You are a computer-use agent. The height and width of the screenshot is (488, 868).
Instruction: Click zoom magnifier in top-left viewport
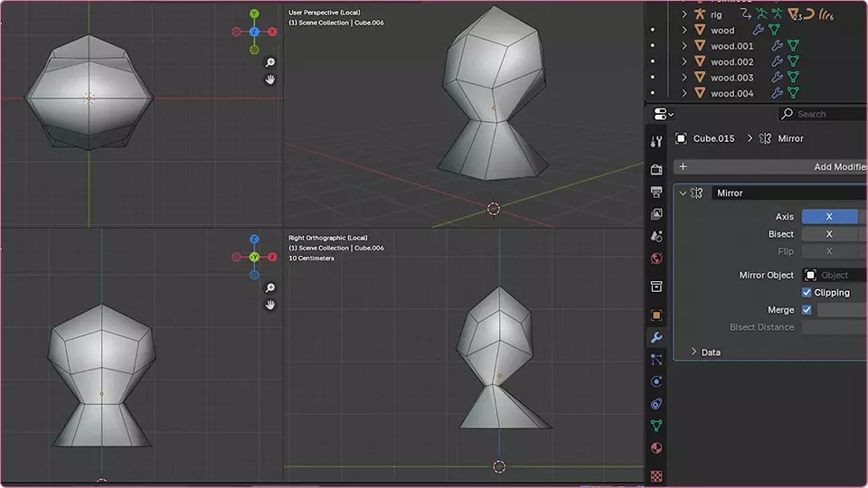point(270,62)
